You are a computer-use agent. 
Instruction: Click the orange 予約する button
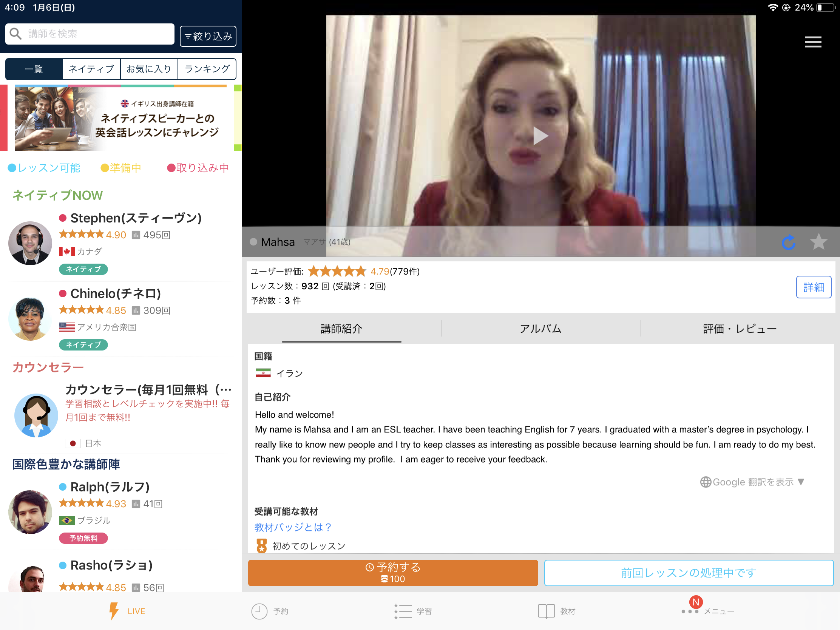pyautogui.click(x=393, y=572)
